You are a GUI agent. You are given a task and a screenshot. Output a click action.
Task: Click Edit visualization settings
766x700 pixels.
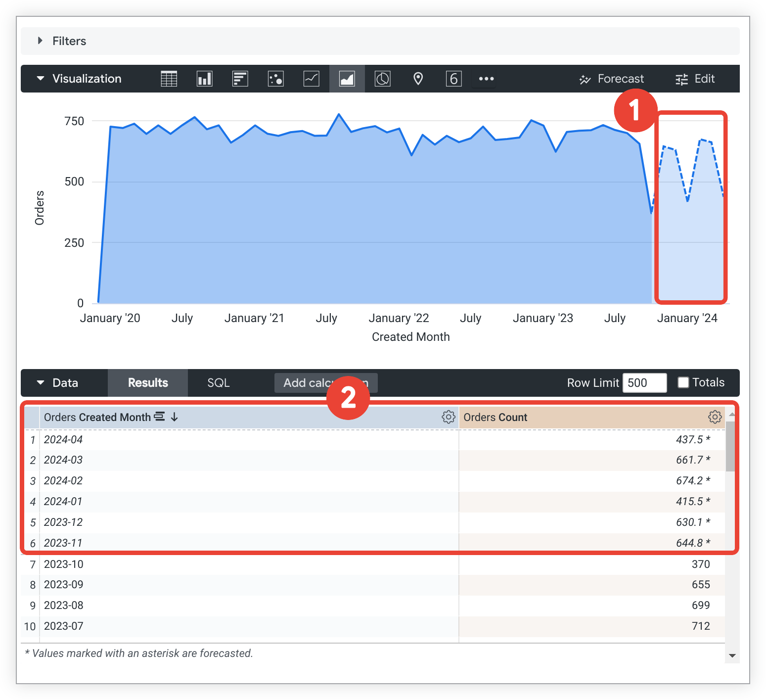695,79
